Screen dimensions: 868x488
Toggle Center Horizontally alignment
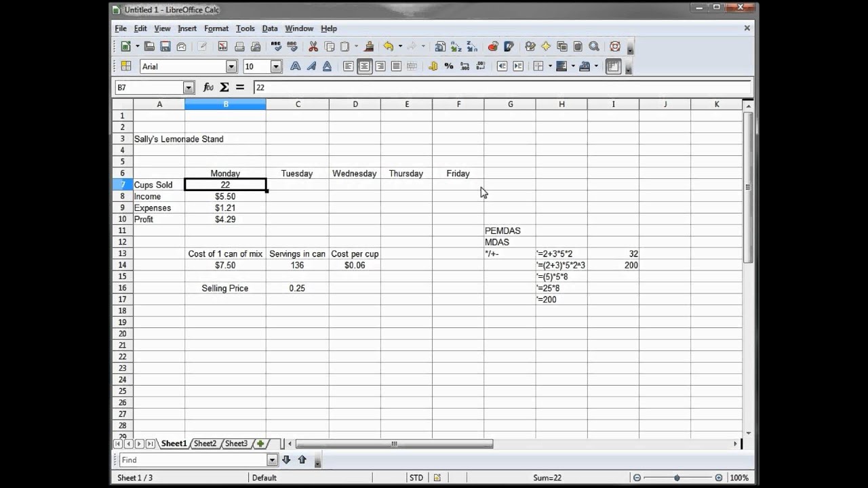click(x=365, y=66)
